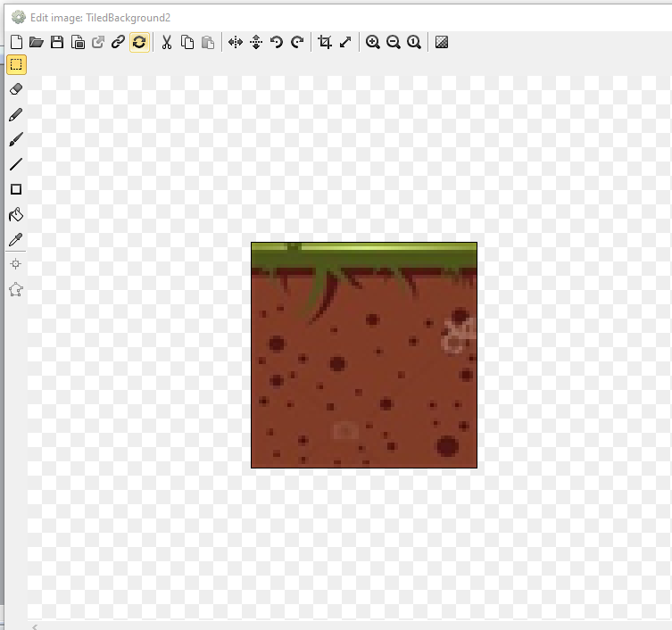Mirror the image horizontally

coord(236,42)
